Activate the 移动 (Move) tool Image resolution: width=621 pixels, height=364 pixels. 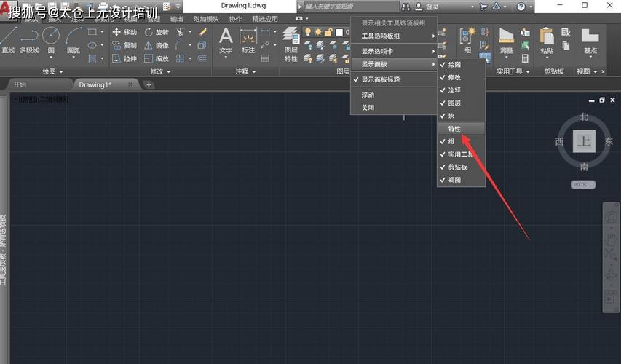coord(124,33)
